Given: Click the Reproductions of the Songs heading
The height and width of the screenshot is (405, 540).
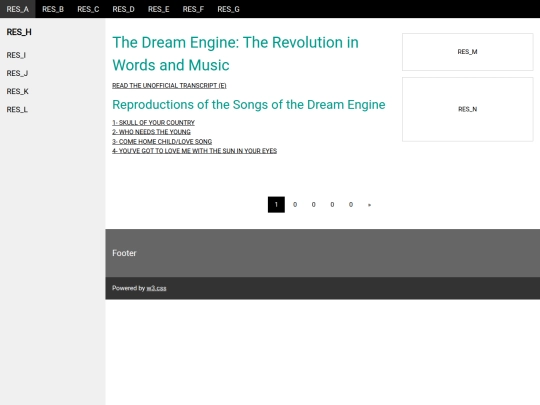Looking at the screenshot, I should (249, 105).
